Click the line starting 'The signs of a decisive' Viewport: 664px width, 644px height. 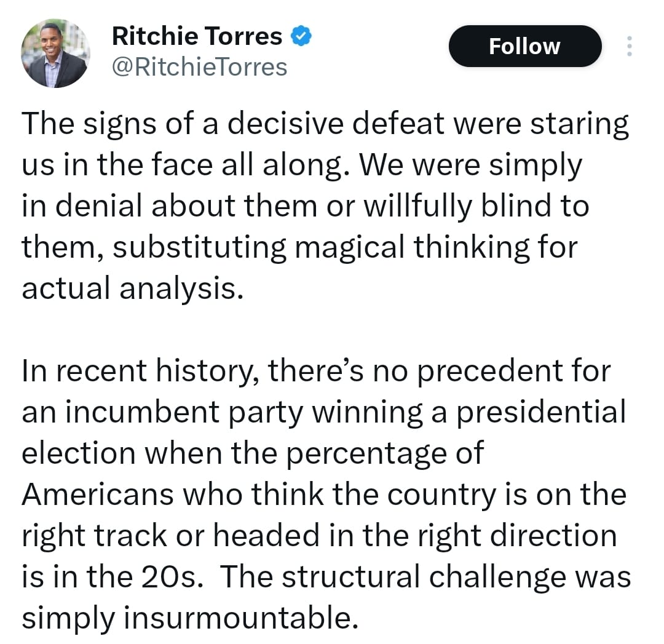click(x=325, y=124)
